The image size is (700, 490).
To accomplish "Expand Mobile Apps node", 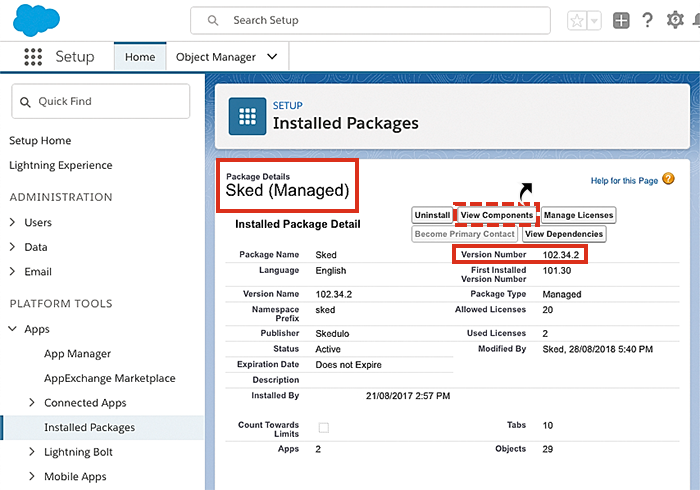I will click(x=32, y=476).
